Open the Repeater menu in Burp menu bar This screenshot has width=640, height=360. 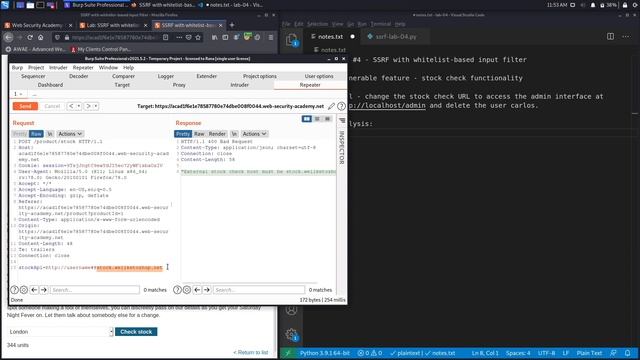pos(83,67)
